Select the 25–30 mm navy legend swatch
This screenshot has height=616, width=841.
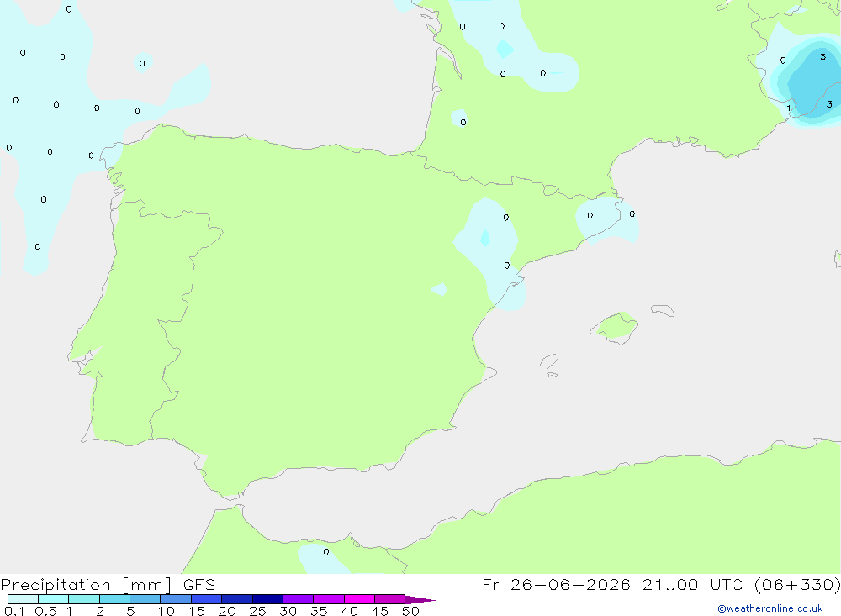(267, 599)
